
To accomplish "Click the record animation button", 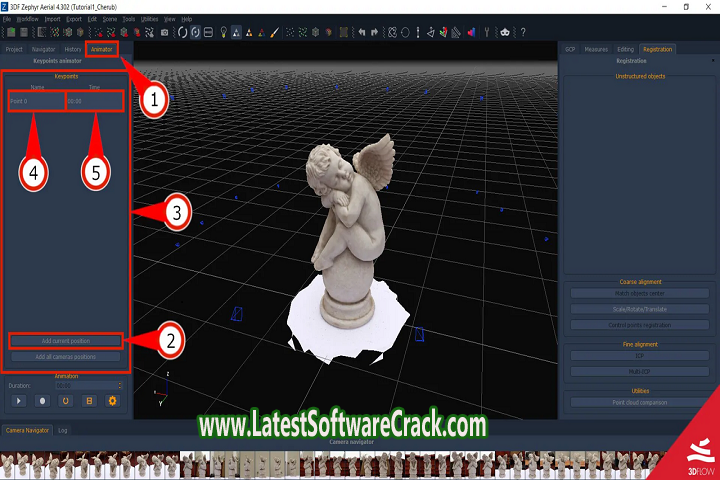I will 42,401.
